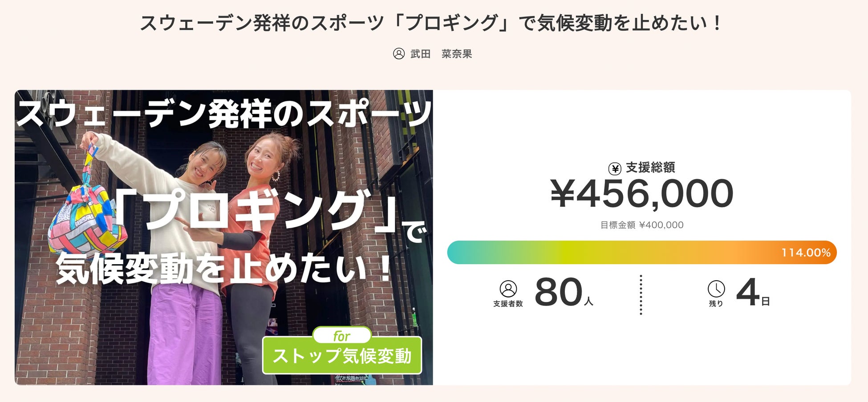This screenshot has width=868, height=402.
Task: Click the 残り label under the clock
Action: point(716,304)
